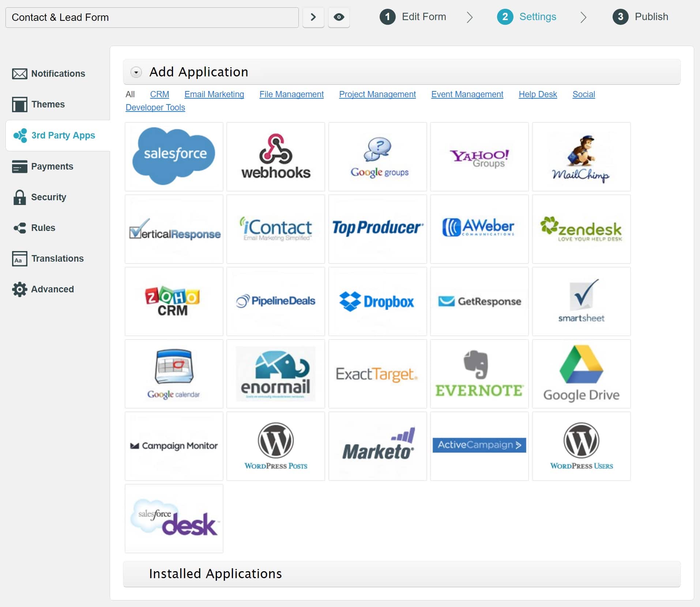This screenshot has height=607, width=700.
Task: Go to step 1 Edit Form
Action: [413, 17]
